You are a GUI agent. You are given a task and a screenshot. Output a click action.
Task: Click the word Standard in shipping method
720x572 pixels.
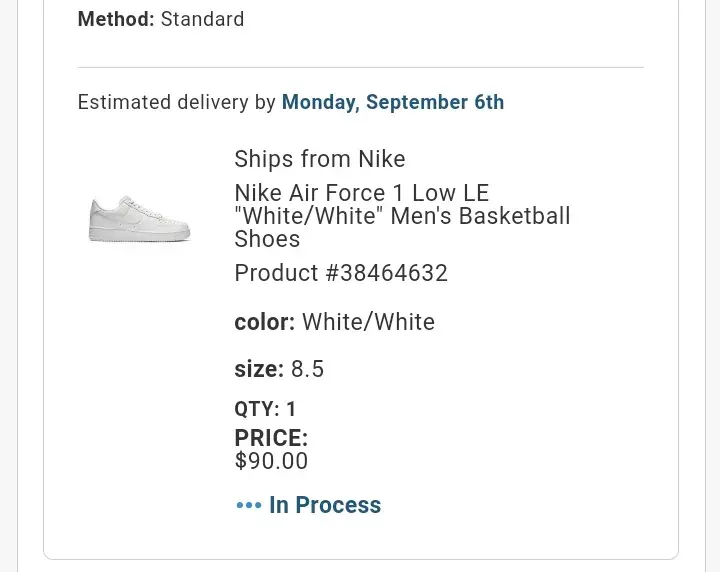coord(202,19)
